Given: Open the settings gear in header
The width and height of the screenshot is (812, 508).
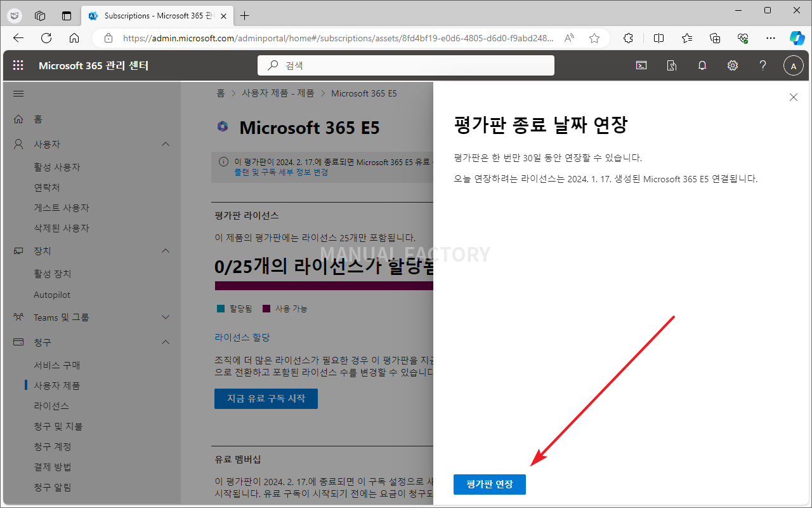Looking at the screenshot, I should click(733, 65).
